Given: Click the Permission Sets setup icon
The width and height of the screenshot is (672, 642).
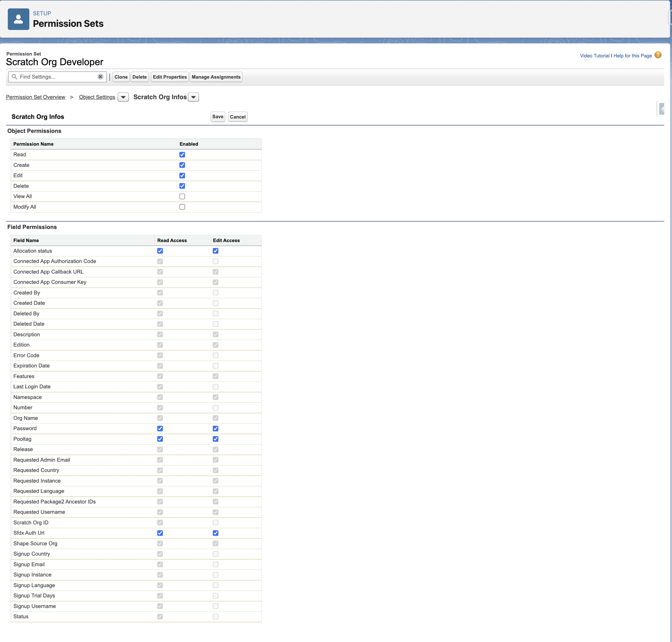Looking at the screenshot, I should click(18, 19).
